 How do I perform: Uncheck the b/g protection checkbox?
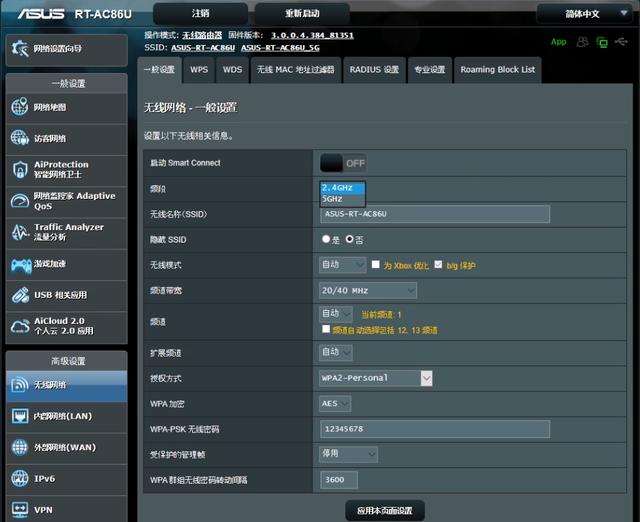438,264
